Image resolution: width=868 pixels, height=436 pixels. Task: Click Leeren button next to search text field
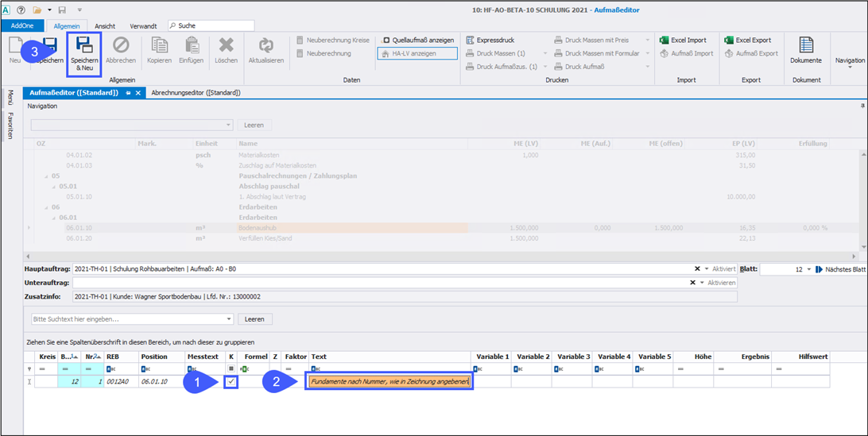254,319
